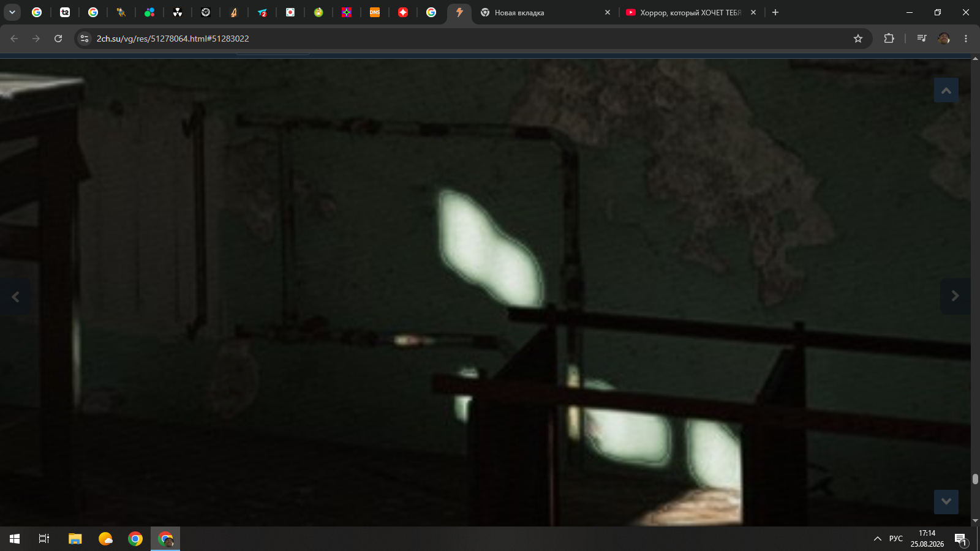980x551 pixels.
Task: Open the Chrome three-dot menu
Action: pyautogui.click(x=966, y=39)
